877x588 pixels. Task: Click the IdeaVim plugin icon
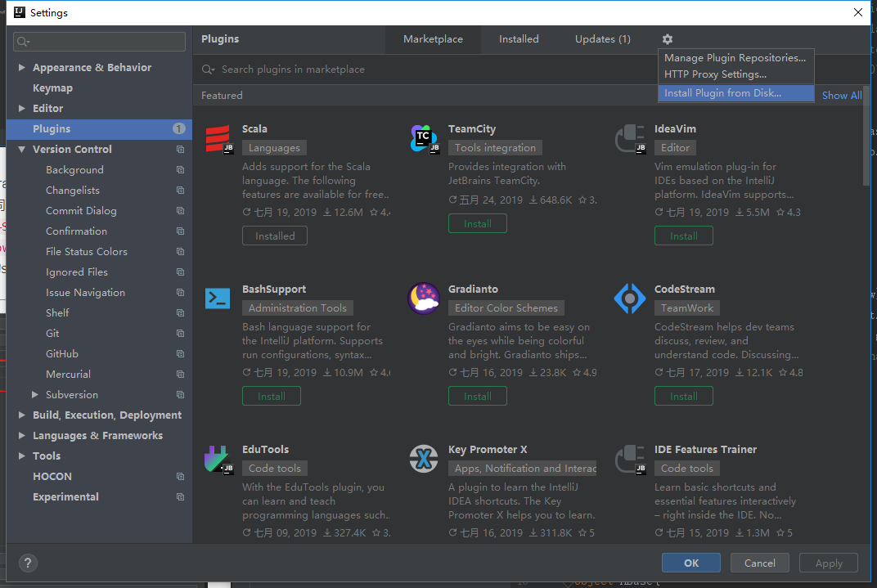629,137
